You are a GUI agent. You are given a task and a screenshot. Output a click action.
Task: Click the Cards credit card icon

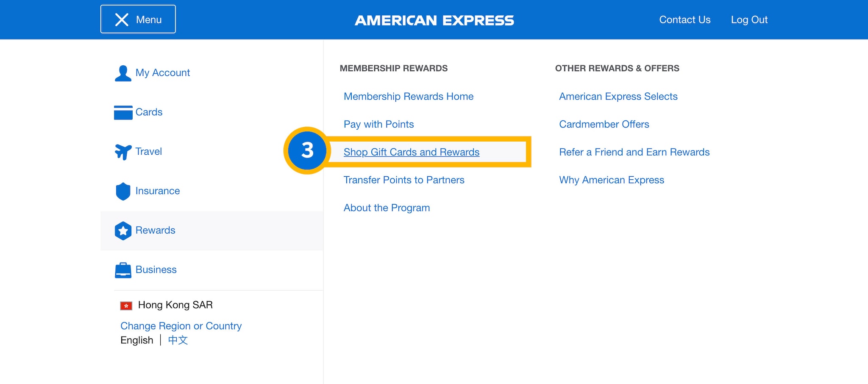click(123, 112)
